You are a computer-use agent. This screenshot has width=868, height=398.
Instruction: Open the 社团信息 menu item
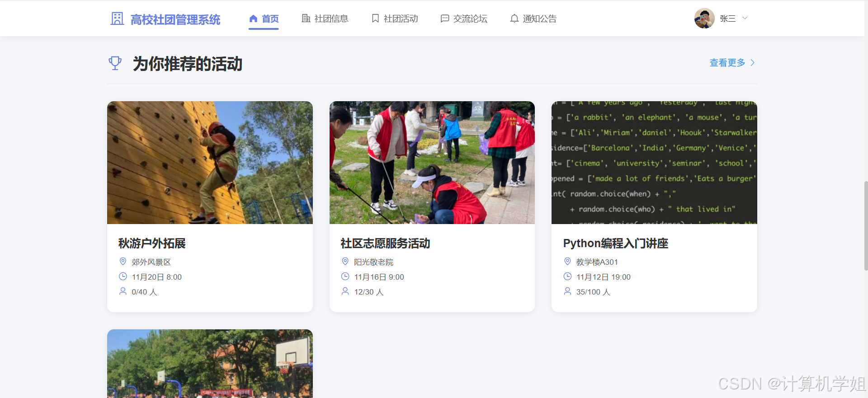click(x=325, y=19)
